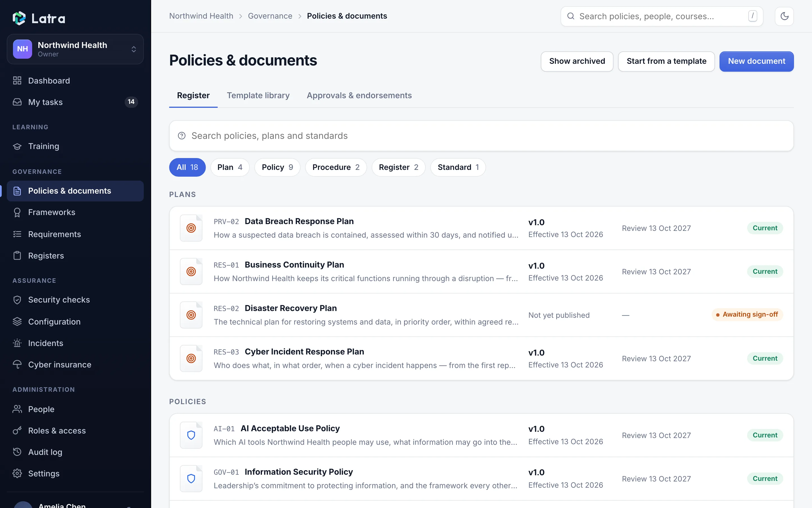Open Incidents siren icon
This screenshot has height=508, width=812.
(x=17, y=343)
